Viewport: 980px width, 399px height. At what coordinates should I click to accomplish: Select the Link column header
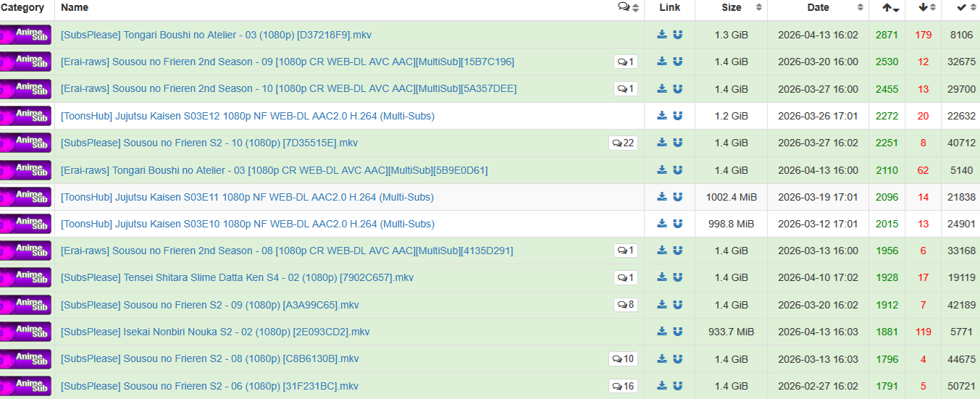pos(670,7)
